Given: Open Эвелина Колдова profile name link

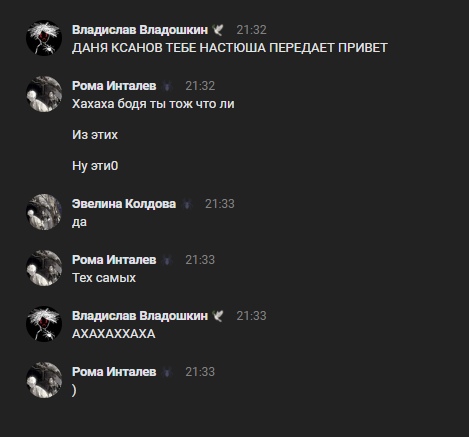Looking at the screenshot, I should [x=124, y=204].
